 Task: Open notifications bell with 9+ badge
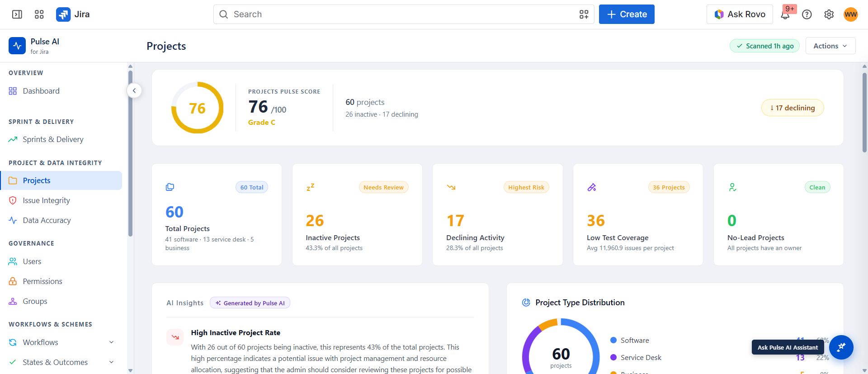point(785,14)
